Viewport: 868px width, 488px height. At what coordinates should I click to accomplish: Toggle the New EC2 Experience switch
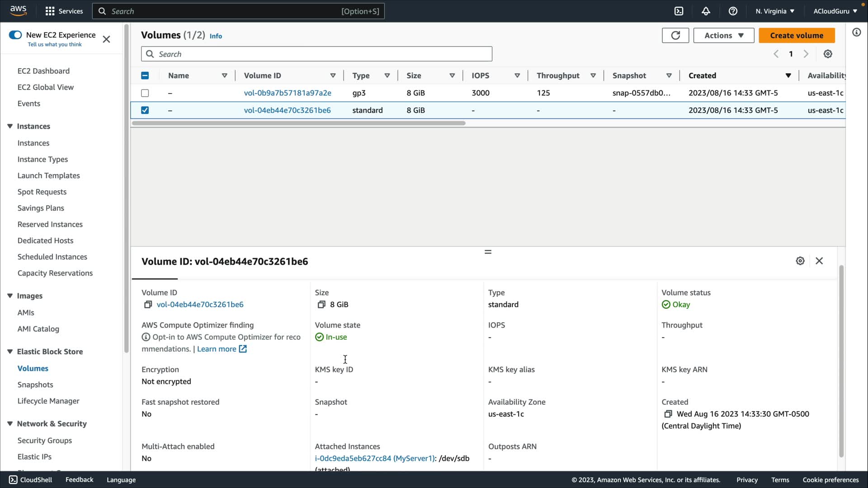point(15,35)
